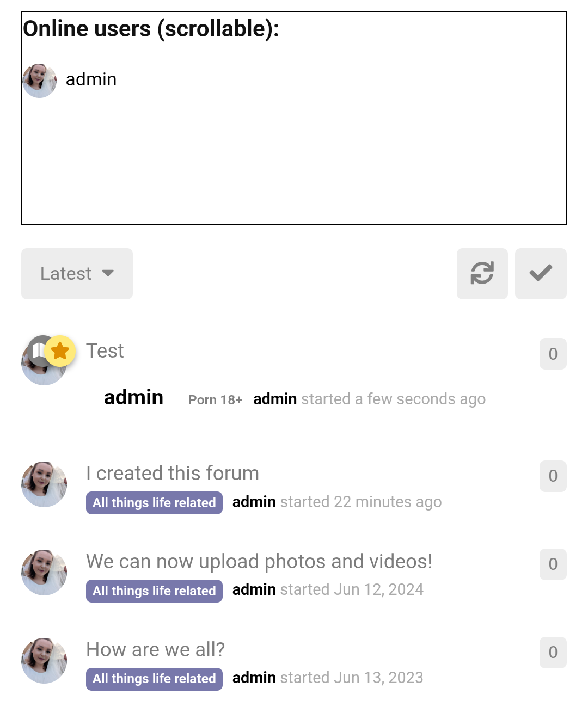Click avatar beside How are we all?
This screenshot has height=713, width=588.
click(x=44, y=661)
